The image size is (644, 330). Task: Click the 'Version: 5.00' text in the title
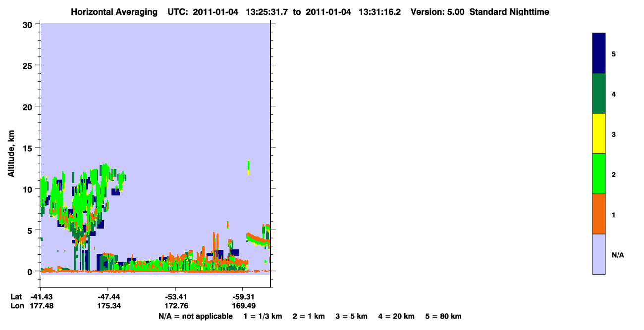click(x=437, y=12)
